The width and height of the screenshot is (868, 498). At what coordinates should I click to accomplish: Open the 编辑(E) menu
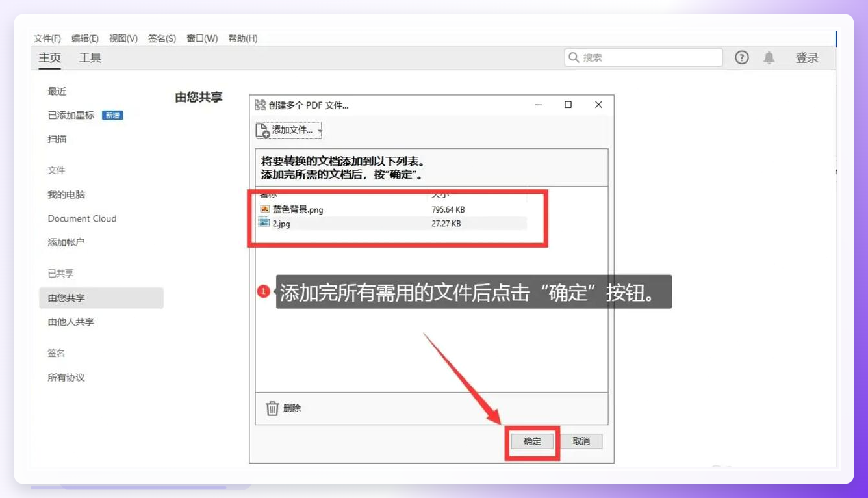pos(85,38)
